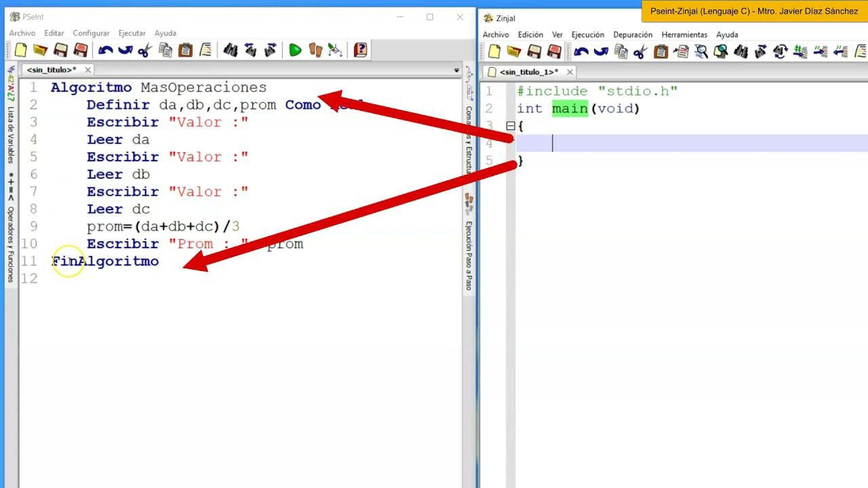Click the Save icon in PSeInt toolbar

[60, 50]
